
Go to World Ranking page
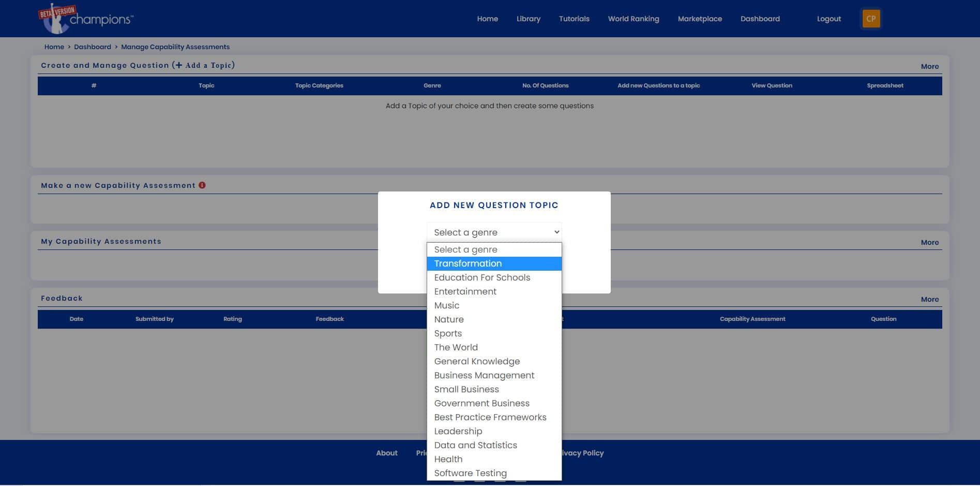pyautogui.click(x=634, y=19)
